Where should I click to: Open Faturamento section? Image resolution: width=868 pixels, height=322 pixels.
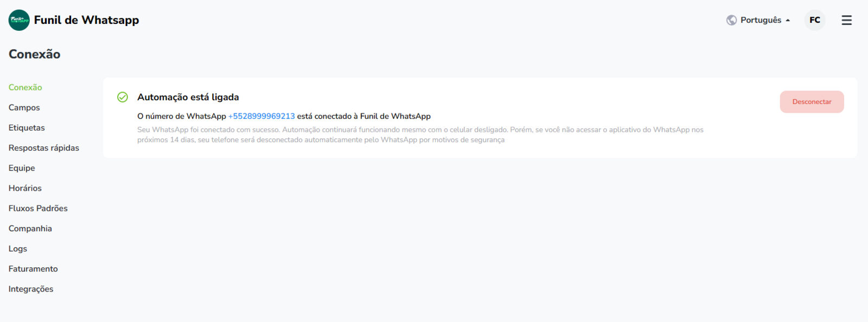pyautogui.click(x=33, y=269)
